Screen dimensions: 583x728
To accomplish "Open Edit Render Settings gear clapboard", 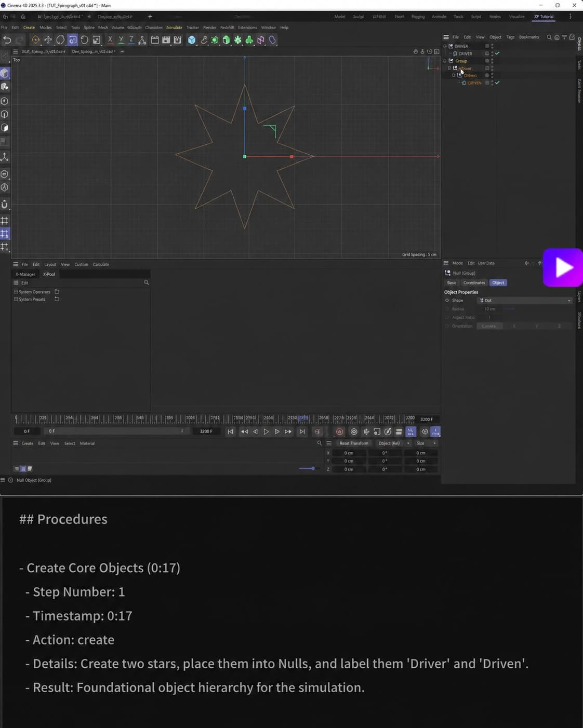I will tap(178, 40).
